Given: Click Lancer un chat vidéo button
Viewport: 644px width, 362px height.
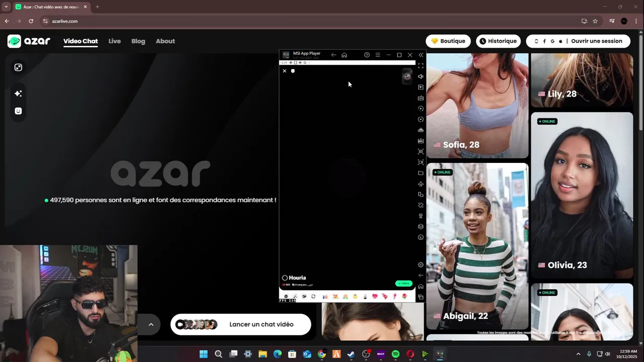Looking at the screenshot, I should pos(240,324).
